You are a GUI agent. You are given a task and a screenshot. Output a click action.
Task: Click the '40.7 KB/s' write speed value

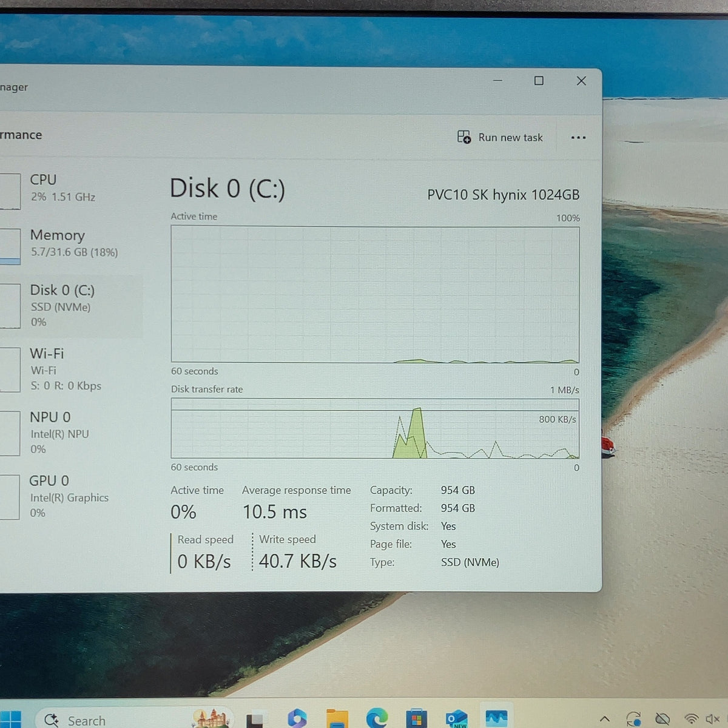pyautogui.click(x=298, y=561)
